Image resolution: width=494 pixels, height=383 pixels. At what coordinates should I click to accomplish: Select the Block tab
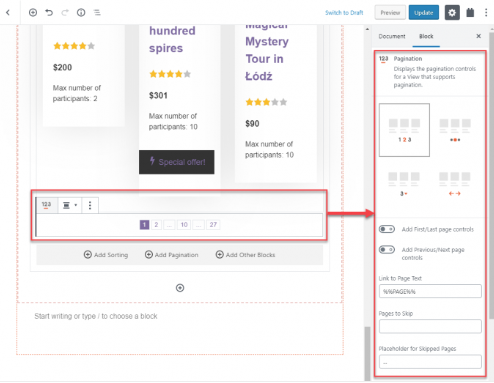click(426, 36)
